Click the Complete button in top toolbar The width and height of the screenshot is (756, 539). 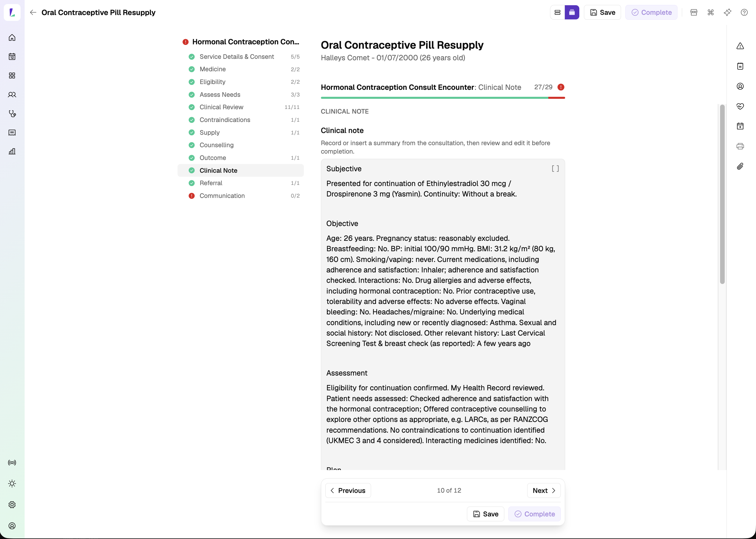point(651,12)
